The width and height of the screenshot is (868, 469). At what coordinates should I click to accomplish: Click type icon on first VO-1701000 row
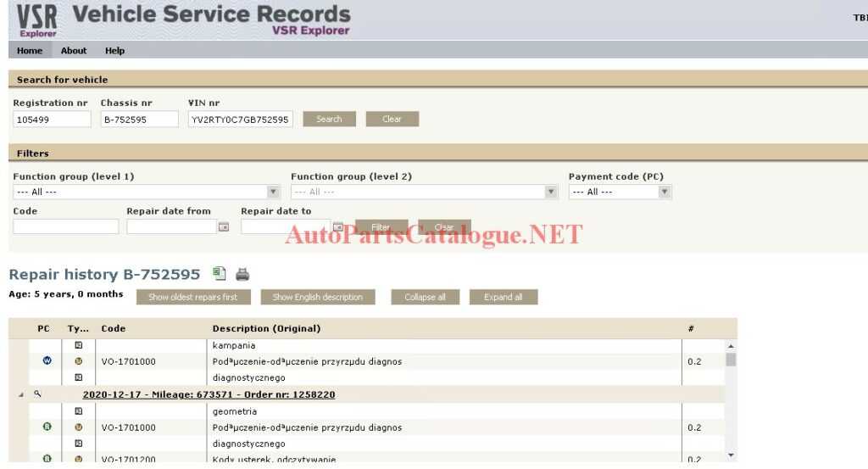79,361
